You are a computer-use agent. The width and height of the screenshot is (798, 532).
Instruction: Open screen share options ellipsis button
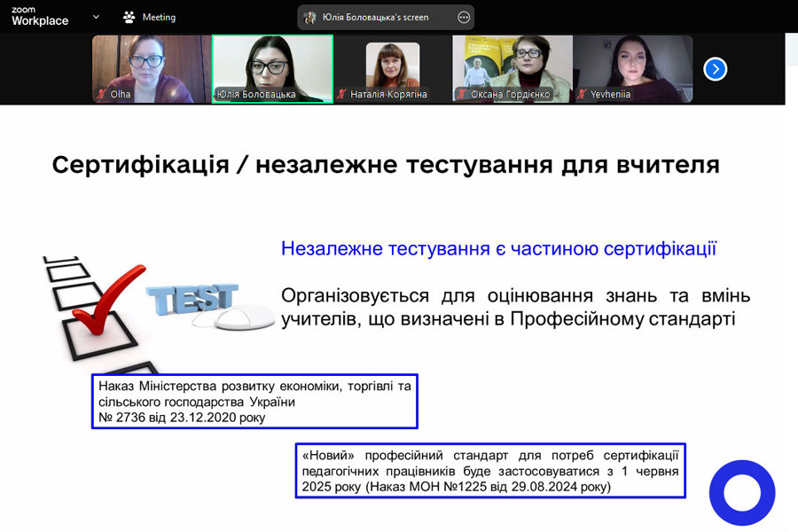tap(464, 18)
